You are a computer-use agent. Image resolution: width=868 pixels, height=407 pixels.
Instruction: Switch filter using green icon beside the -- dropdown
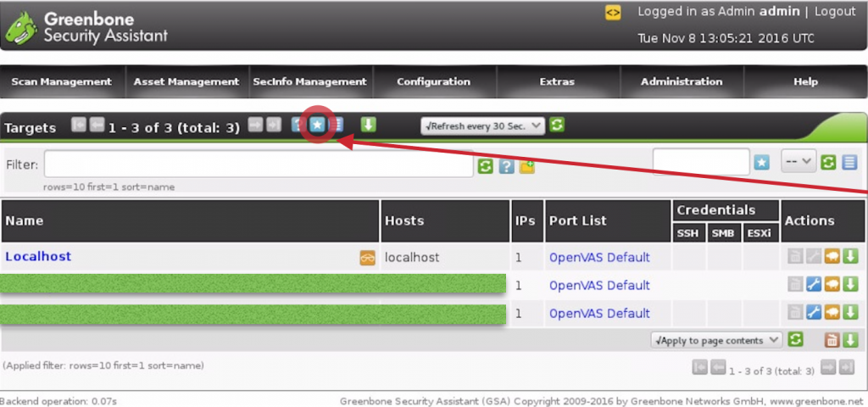828,162
